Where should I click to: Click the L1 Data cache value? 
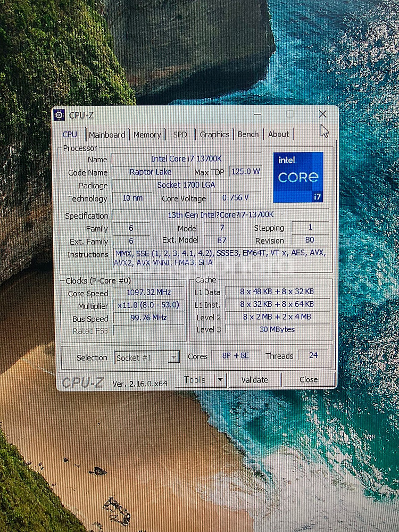[x=277, y=292]
